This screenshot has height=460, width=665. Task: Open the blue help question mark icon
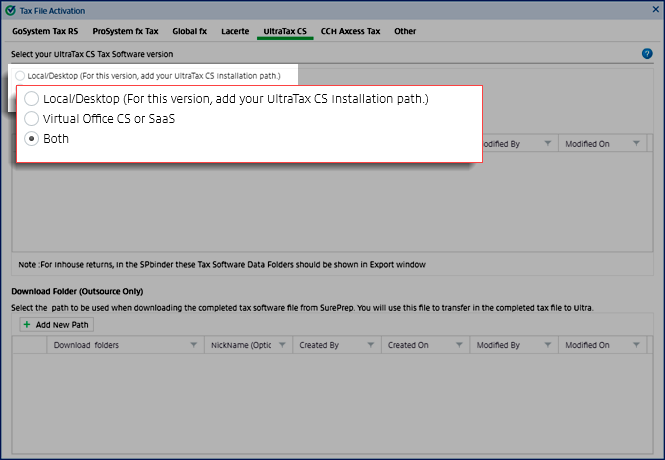(x=647, y=53)
